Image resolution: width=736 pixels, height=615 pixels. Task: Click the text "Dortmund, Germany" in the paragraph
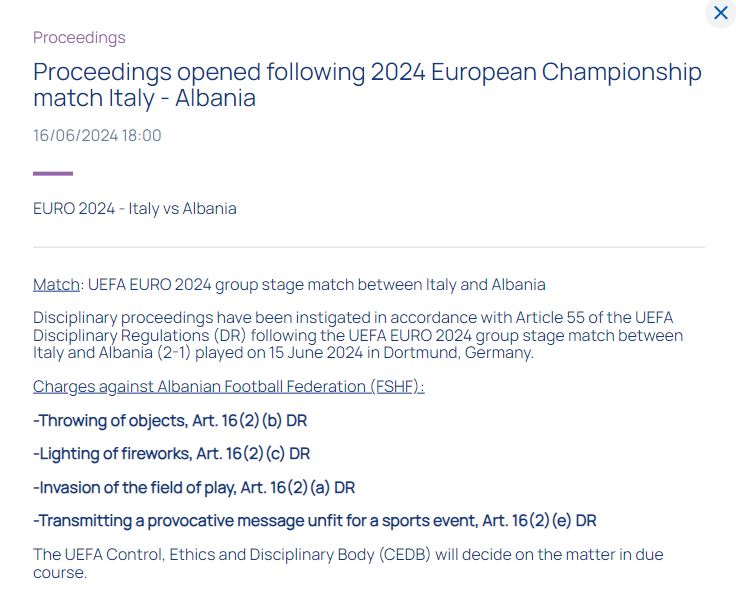click(x=459, y=353)
